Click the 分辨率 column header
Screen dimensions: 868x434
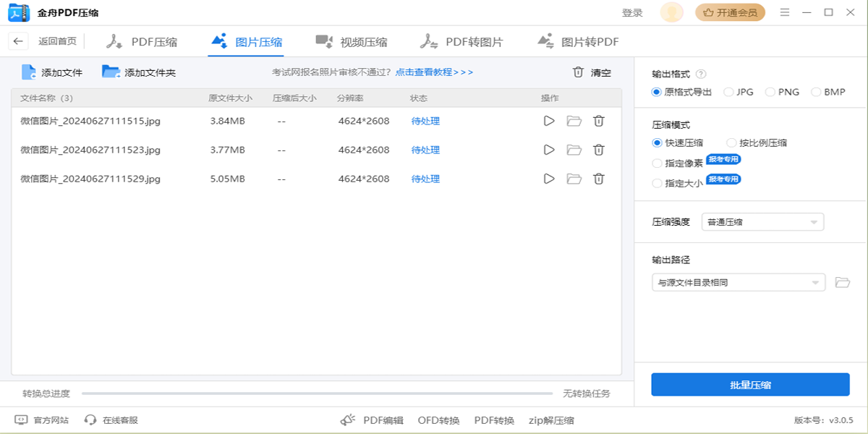[x=350, y=98]
